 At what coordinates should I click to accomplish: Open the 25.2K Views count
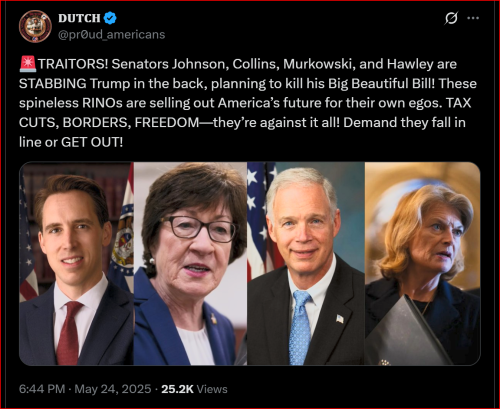(x=194, y=389)
